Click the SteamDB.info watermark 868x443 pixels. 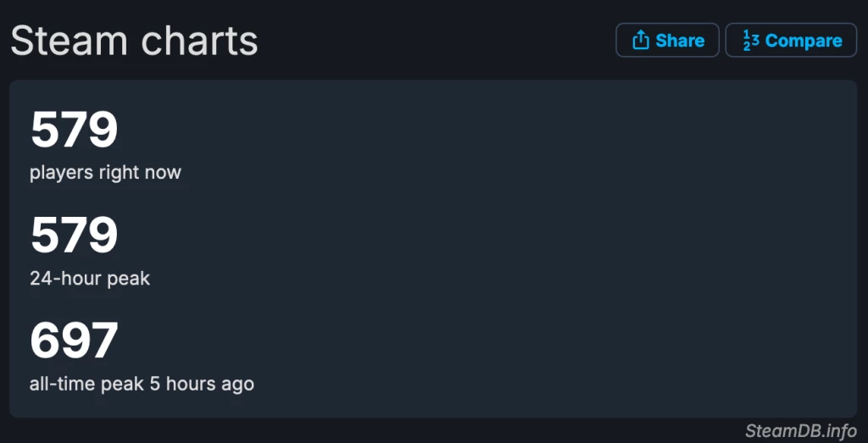point(800,430)
